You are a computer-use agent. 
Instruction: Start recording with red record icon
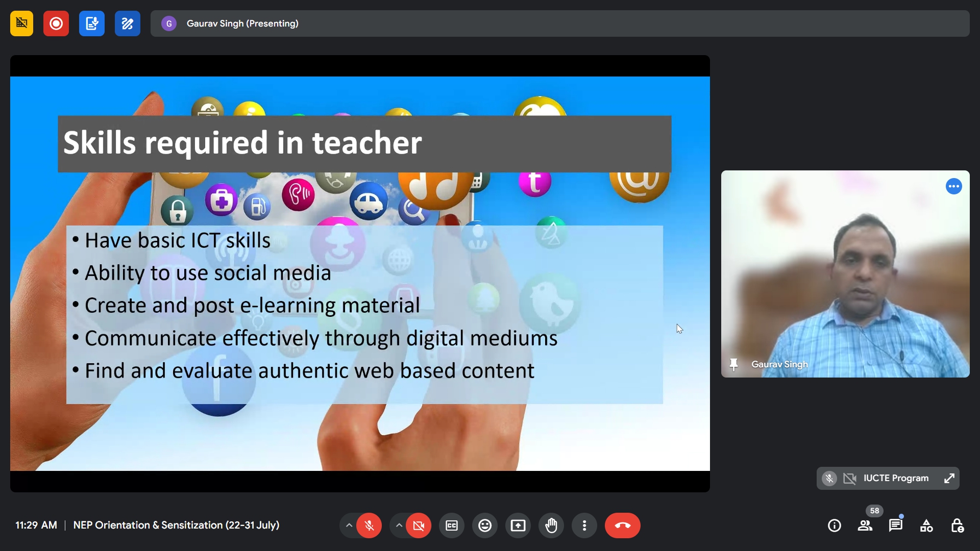[56, 23]
